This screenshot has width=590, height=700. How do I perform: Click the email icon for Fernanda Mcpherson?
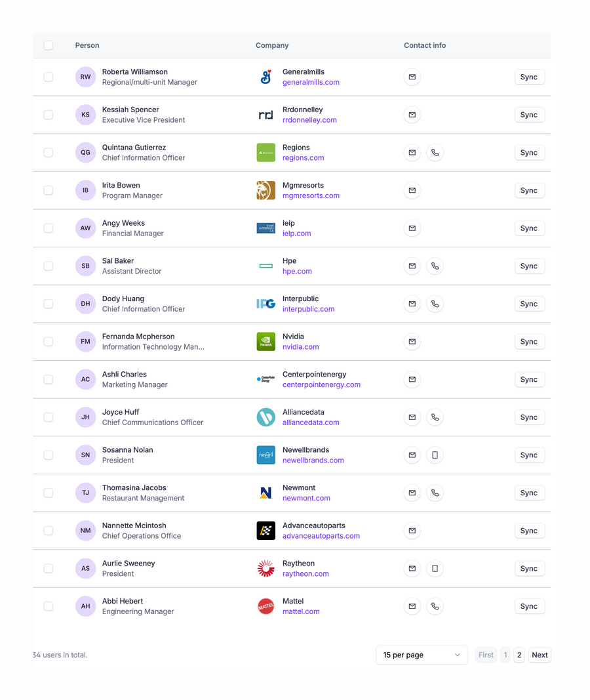412,341
